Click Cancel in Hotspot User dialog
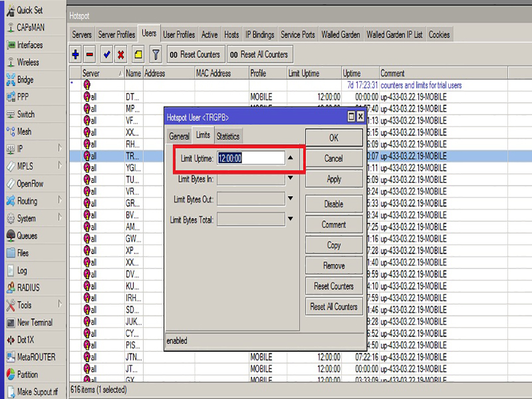 point(334,158)
